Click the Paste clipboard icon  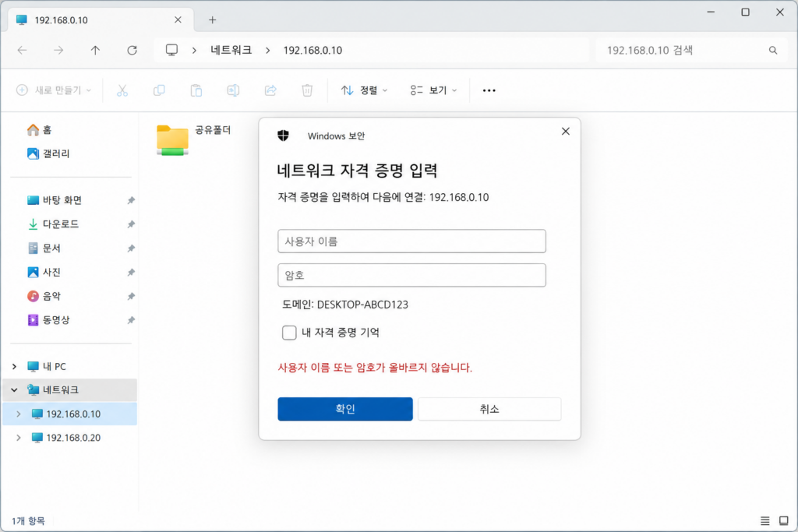(196, 90)
